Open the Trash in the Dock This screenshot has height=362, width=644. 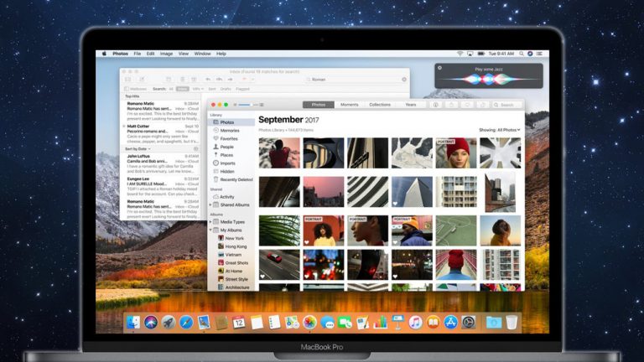(x=512, y=322)
